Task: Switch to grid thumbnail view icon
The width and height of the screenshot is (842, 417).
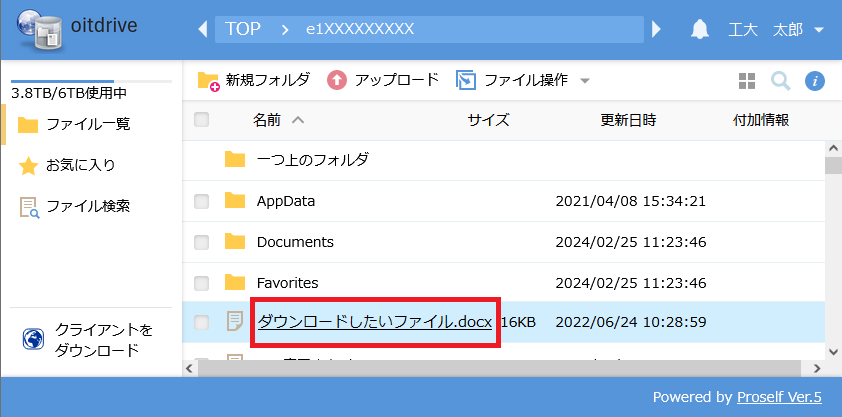Action: 746,80
